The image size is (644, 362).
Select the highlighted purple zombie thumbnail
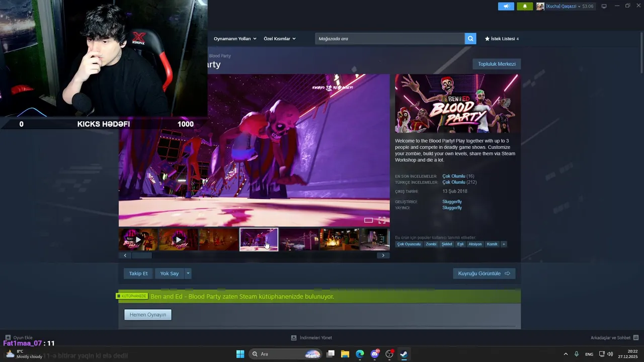point(259,240)
